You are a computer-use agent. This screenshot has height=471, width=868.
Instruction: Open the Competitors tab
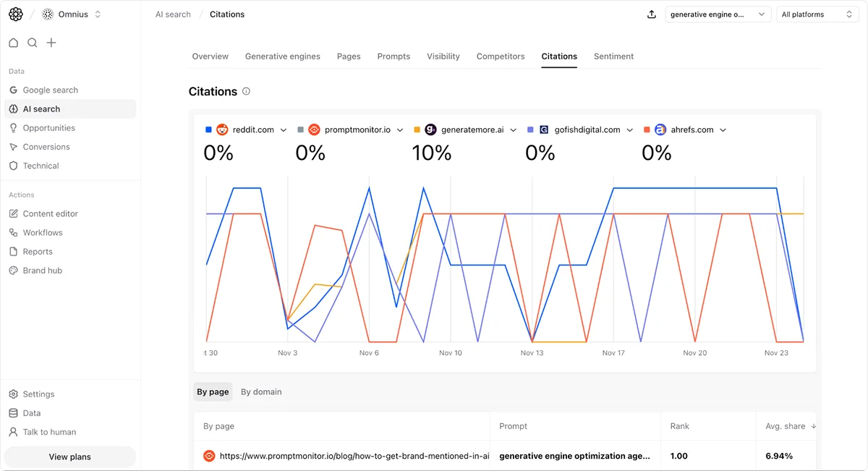[x=501, y=56]
